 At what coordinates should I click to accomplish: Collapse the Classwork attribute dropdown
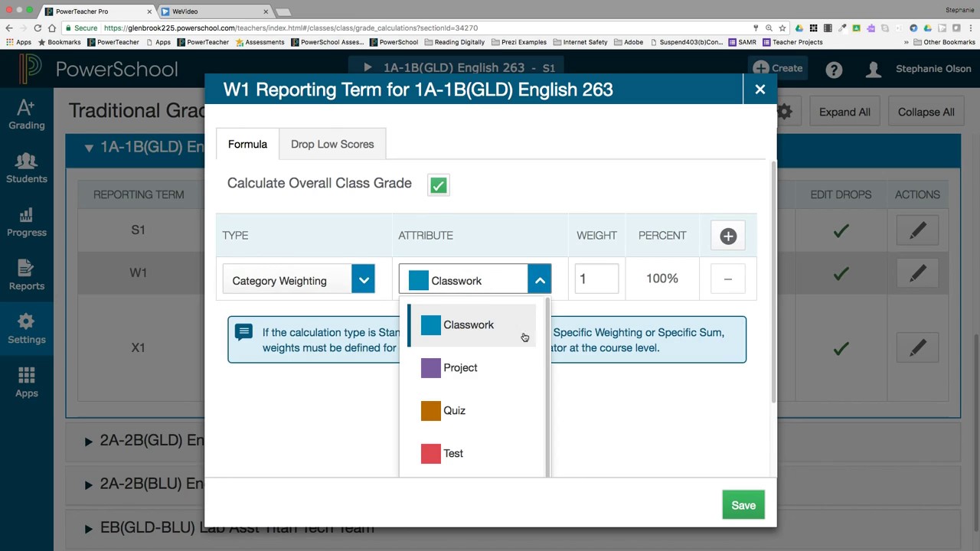540,280
